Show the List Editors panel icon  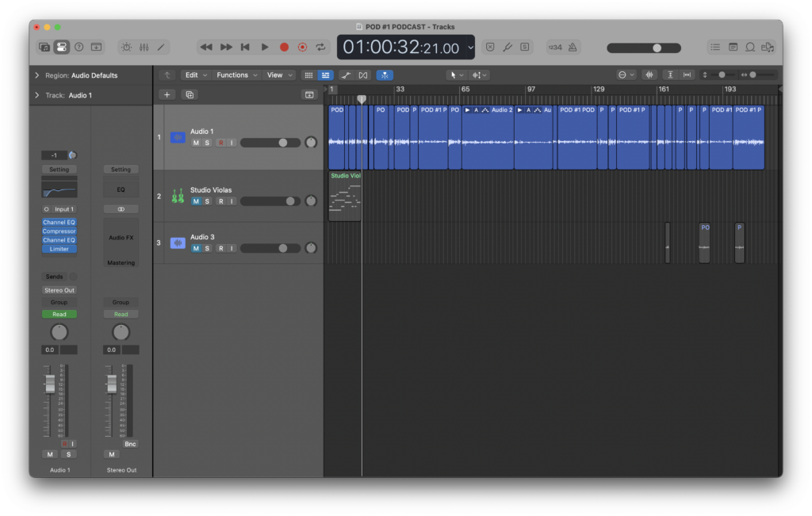click(715, 48)
